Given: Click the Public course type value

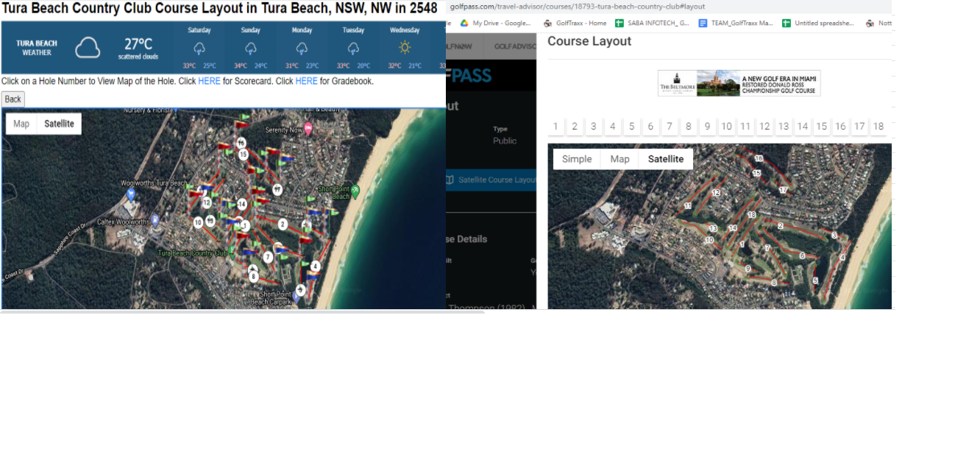Looking at the screenshot, I should (505, 141).
